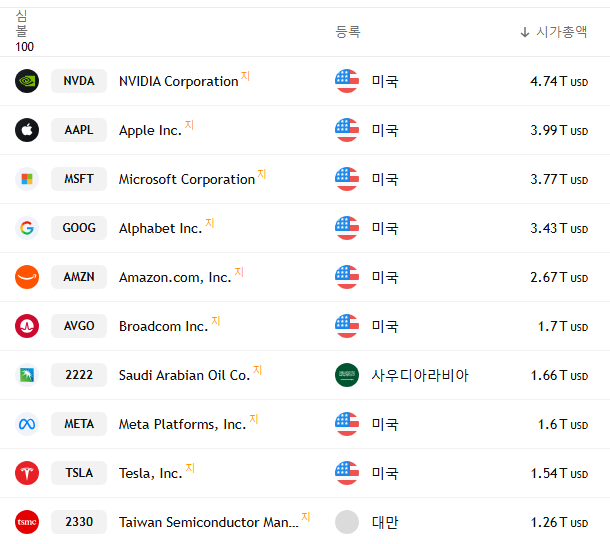This screenshot has height=544, width=610.
Task: Click the Saudi Arabia flag icon
Action: coord(347,375)
